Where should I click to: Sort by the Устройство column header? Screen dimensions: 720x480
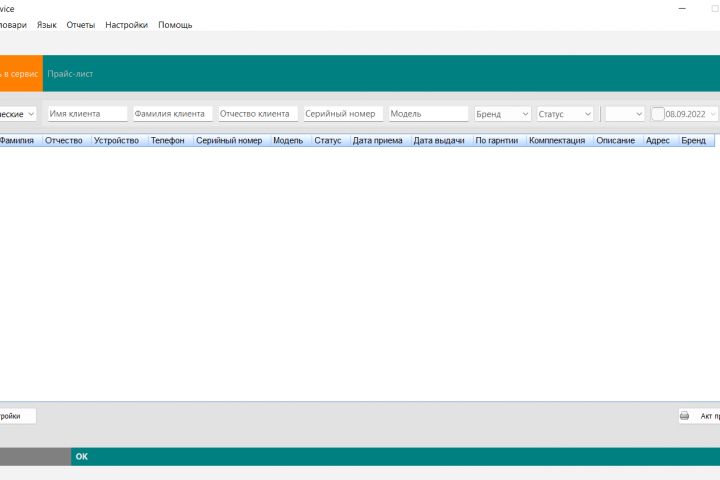[x=119, y=141]
